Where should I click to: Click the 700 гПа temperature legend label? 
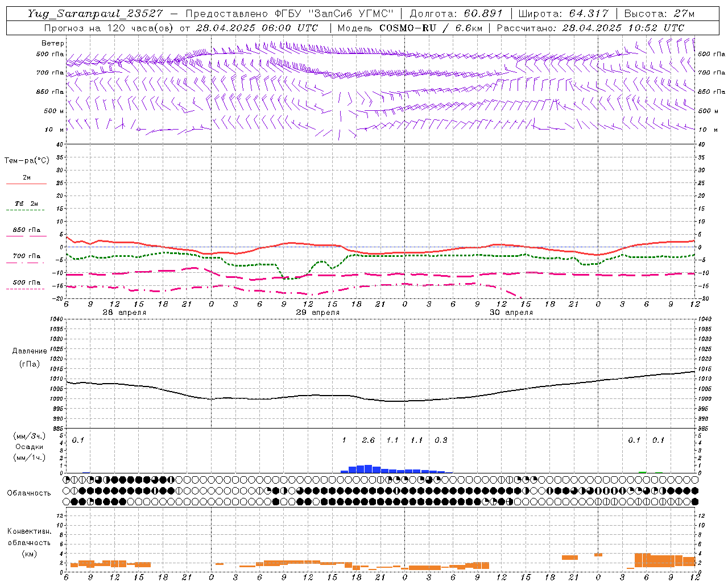coord(26,256)
